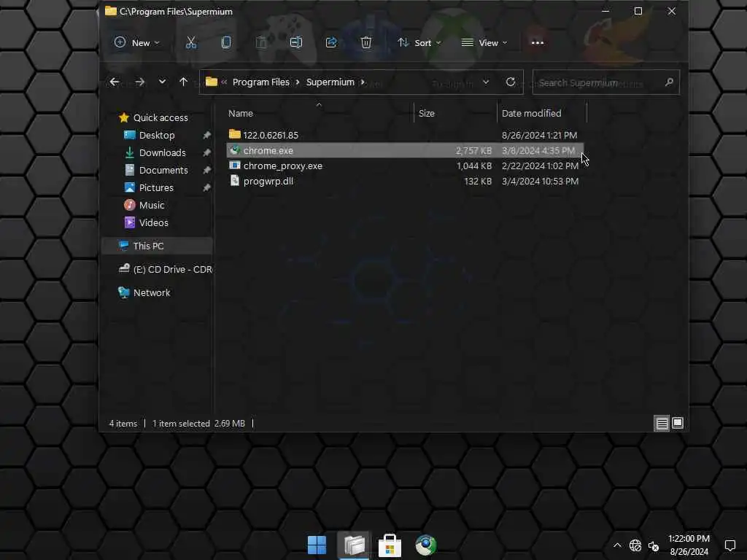Viewport: 747px width, 560px height.
Task: Click Program Files in the address bar
Action: pyautogui.click(x=260, y=82)
